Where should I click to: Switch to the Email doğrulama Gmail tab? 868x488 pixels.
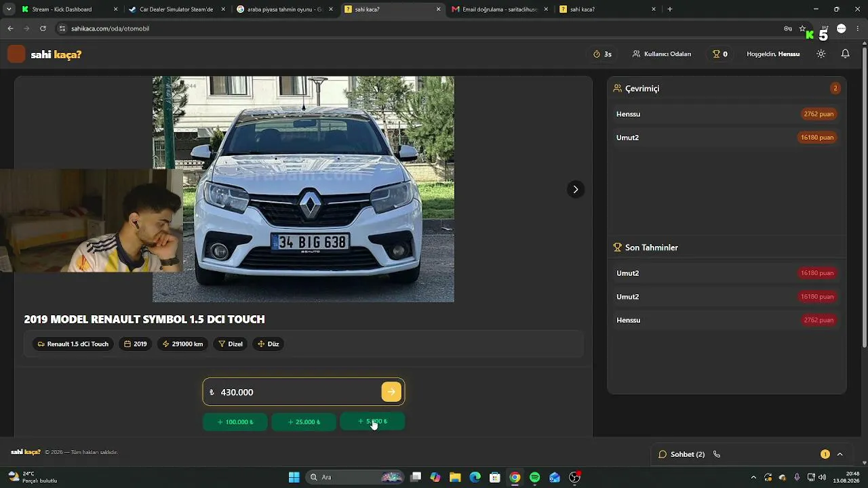pyautogui.click(x=499, y=9)
